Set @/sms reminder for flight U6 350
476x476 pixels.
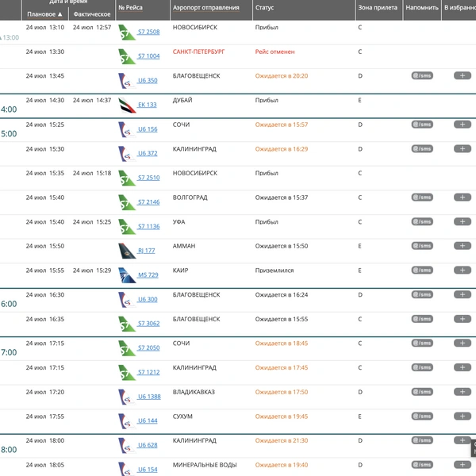422,75
